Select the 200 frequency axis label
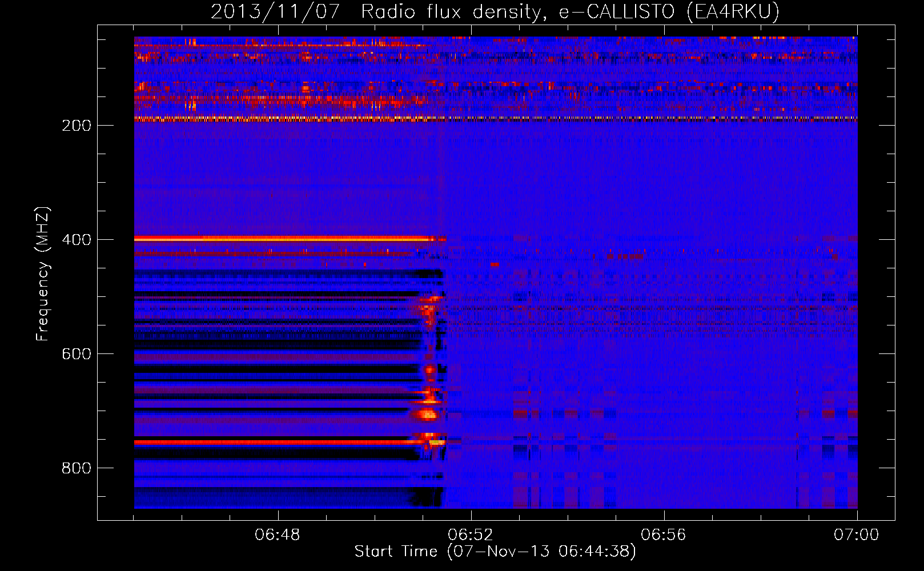 [77, 126]
